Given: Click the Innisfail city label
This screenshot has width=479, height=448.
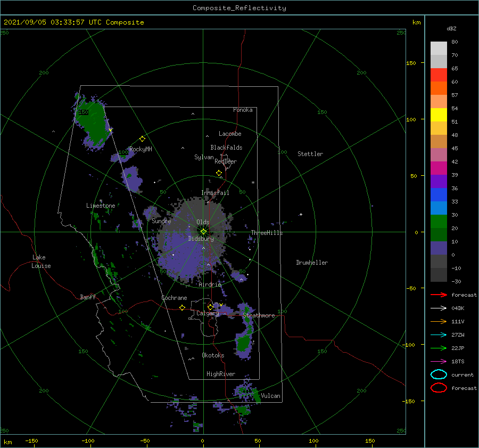Looking at the screenshot, I should (x=215, y=193).
